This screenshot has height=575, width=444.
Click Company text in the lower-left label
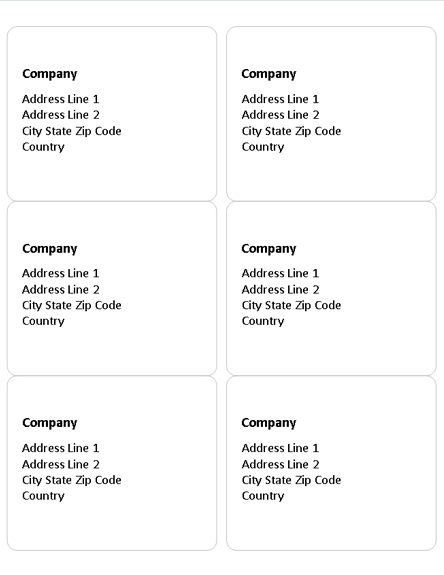(x=49, y=423)
